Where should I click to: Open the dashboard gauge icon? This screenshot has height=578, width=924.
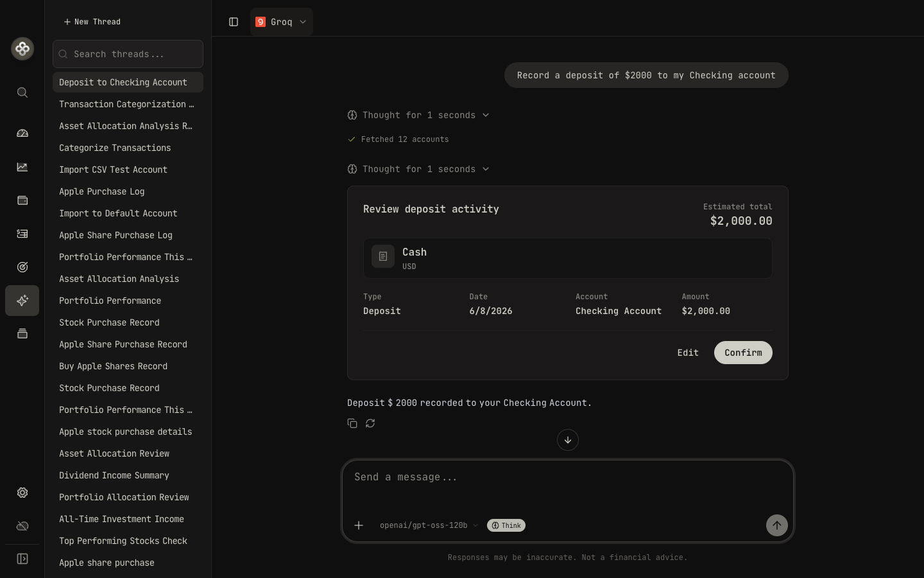coord(22,134)
